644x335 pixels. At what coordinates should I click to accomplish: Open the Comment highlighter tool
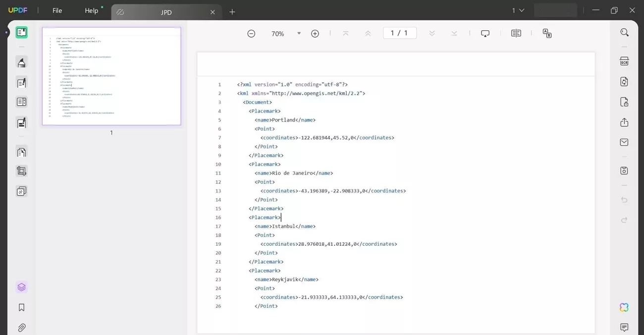(21, 62)
